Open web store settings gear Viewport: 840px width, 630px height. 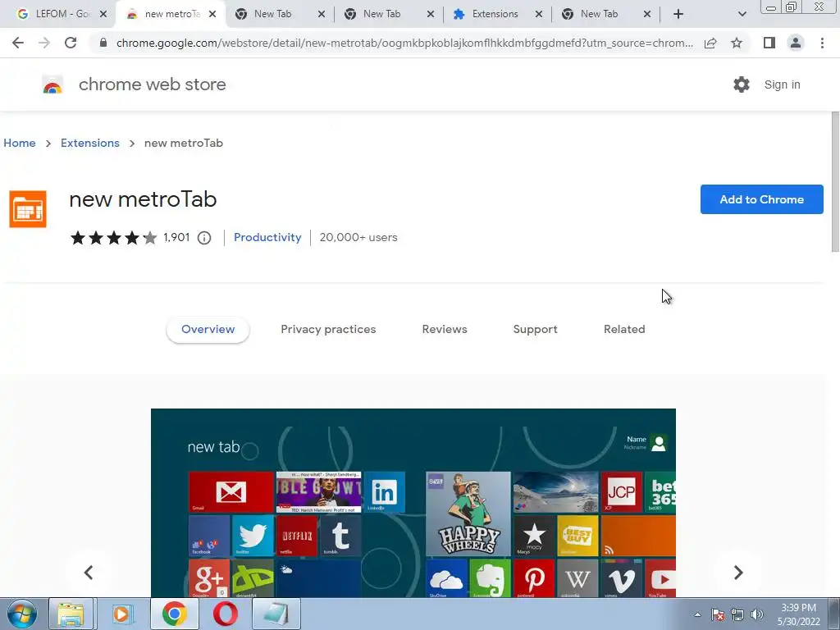tap(742, 84)
